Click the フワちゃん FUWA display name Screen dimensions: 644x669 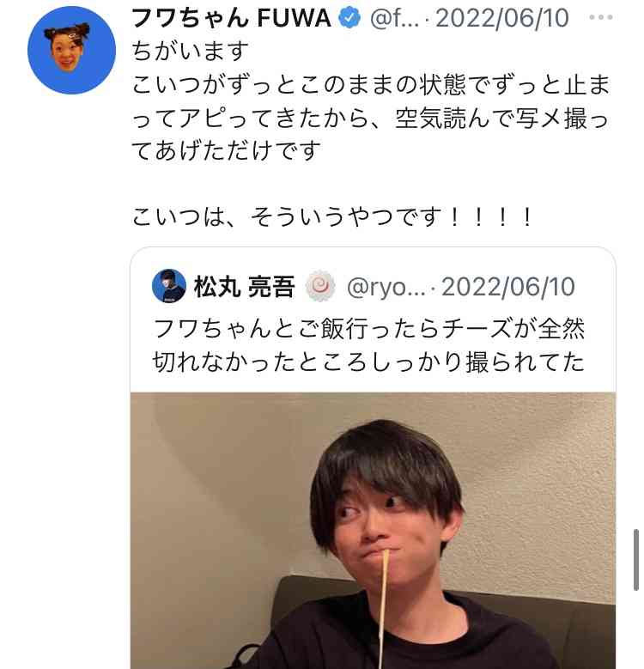tap(231, 18)
